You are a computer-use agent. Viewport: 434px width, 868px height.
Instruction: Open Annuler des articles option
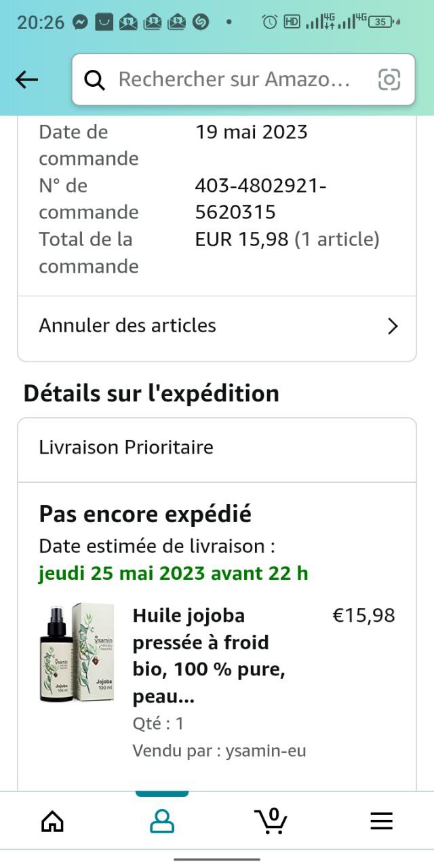(127, 325)
